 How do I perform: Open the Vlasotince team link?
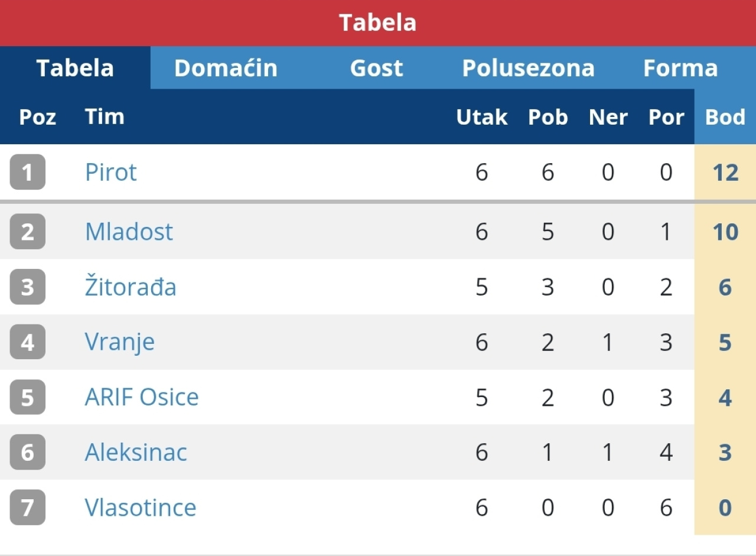(141, 508)
